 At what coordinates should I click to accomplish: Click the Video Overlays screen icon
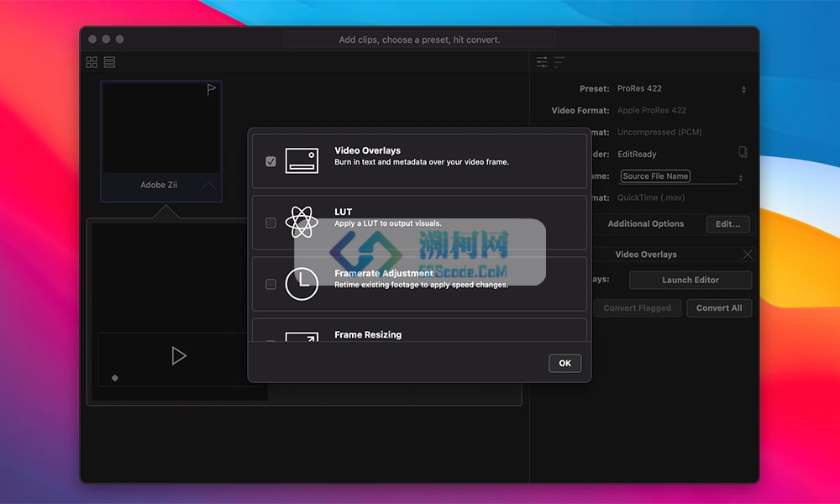302,160
